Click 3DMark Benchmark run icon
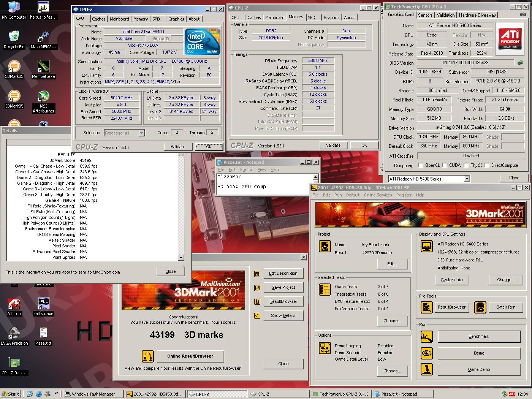 tap(427, 337)
